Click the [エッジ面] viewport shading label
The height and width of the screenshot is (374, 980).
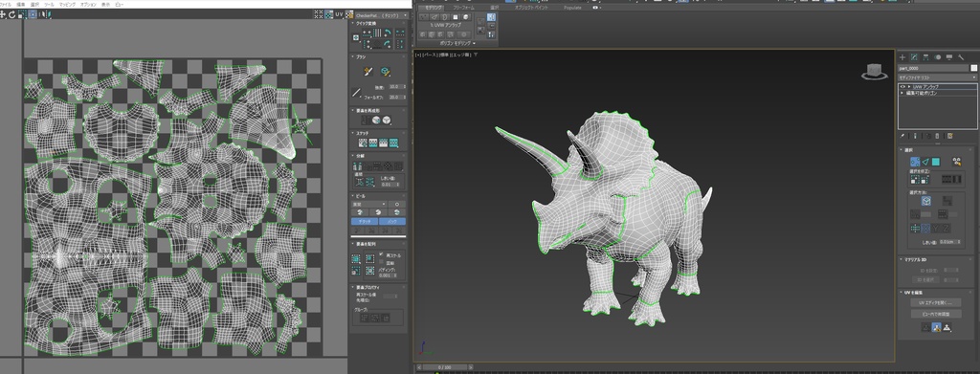click(x=461, y=55)
